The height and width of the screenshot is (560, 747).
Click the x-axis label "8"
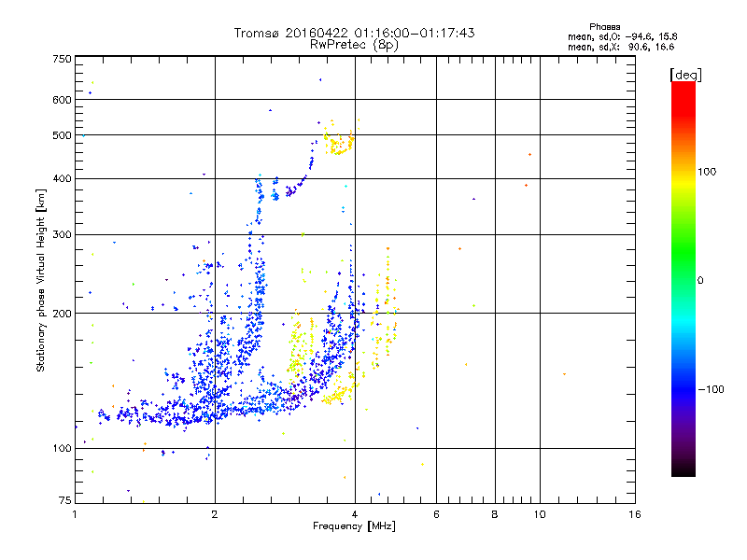pyautogui.click(x=495, y=514)
